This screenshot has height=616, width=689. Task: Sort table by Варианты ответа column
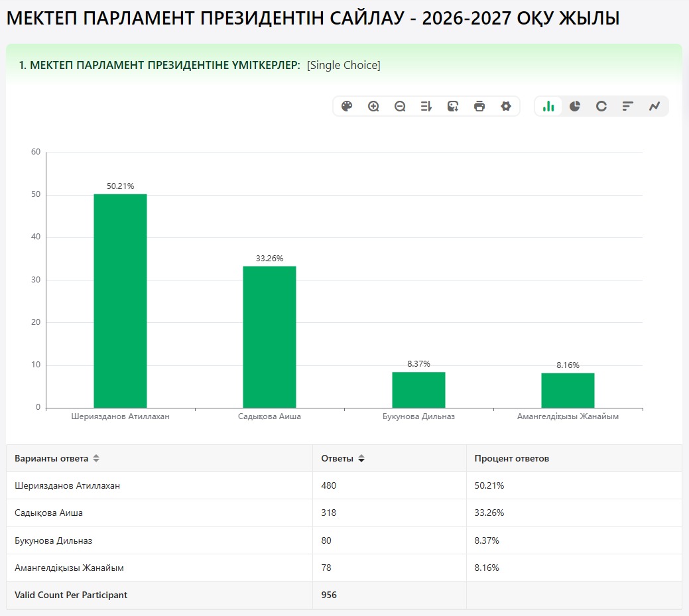[95, 459]
